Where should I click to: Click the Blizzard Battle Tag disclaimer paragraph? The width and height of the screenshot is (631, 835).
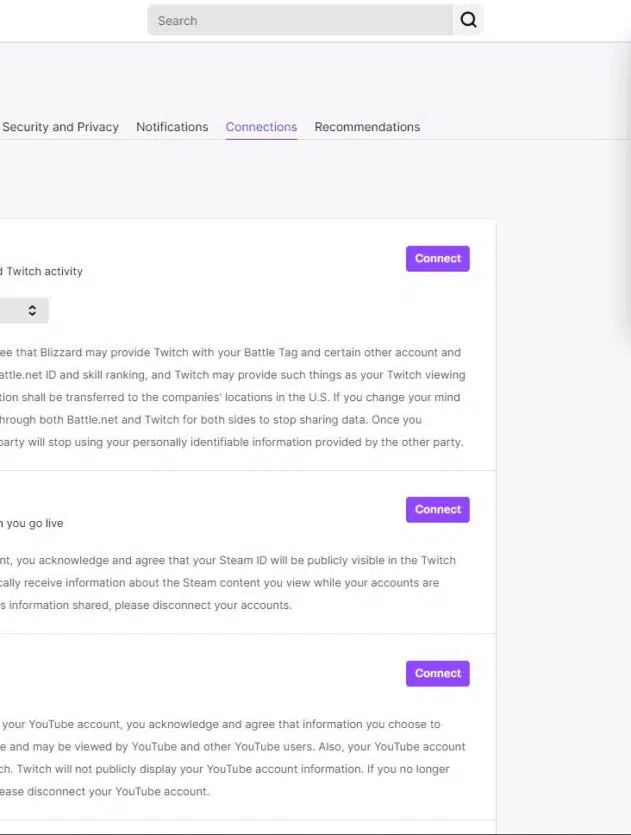(232, 397)
